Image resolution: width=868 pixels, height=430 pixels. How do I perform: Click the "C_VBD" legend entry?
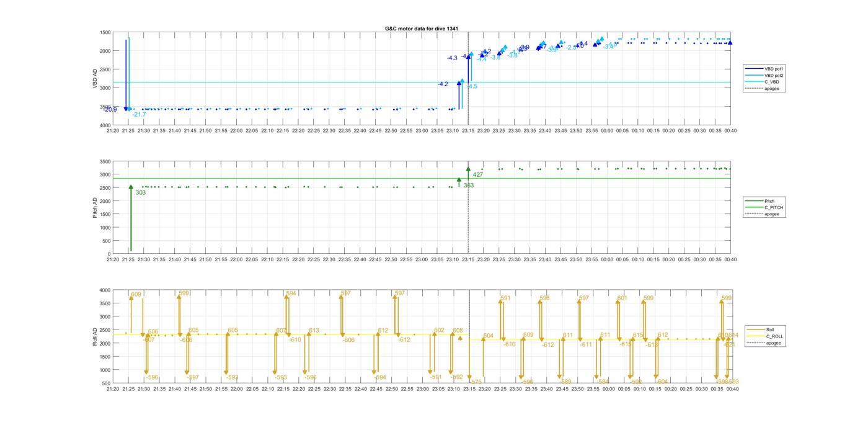point(772,82)
